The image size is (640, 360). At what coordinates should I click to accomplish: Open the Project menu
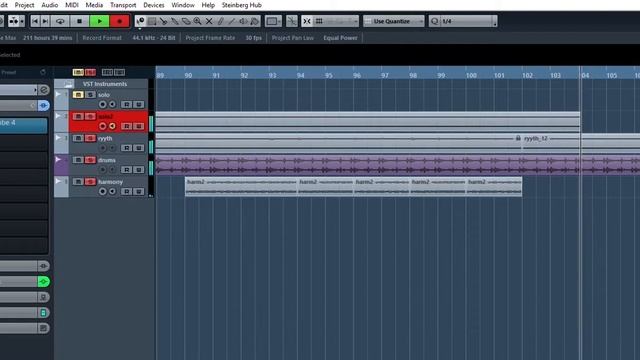(24, 5)
